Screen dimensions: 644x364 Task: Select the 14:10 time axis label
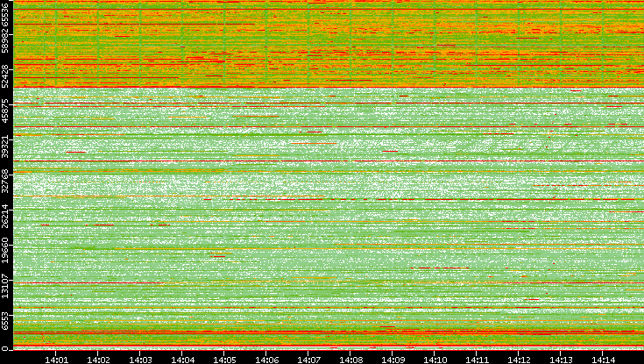[x=435, y=360]
